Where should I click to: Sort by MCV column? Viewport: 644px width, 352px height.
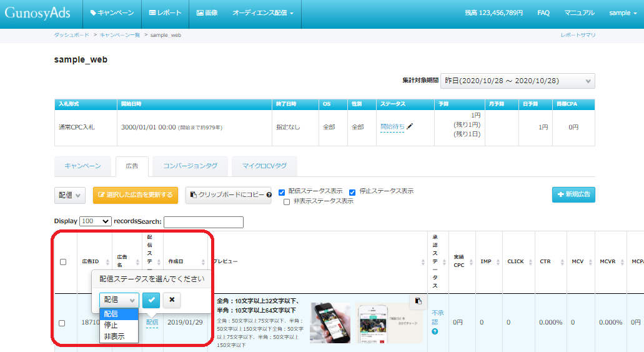pos(581,261)
